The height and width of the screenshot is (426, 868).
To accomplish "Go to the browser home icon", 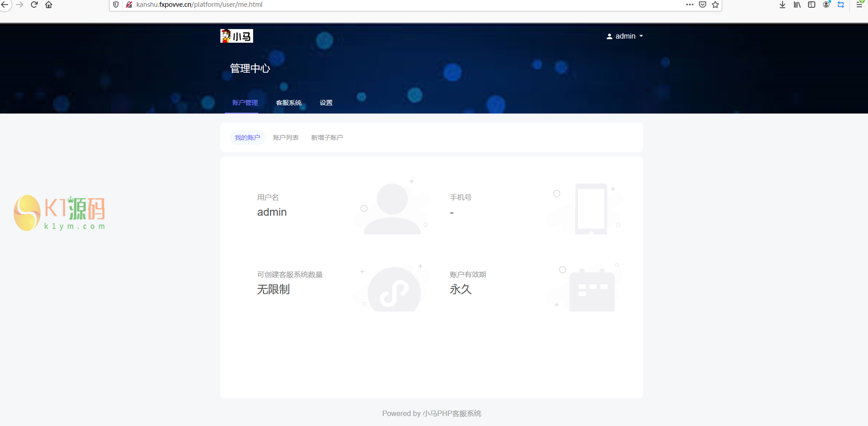I will pos(49,5).
